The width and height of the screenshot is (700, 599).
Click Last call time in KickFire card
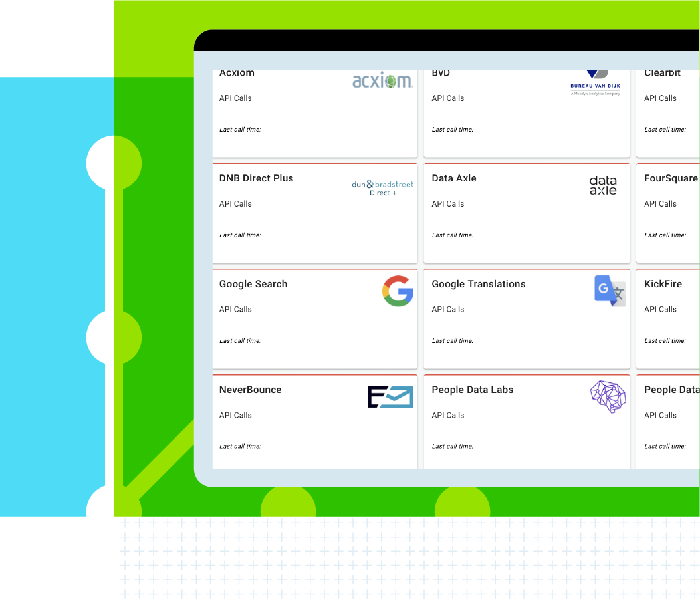(x=665, y=341)
